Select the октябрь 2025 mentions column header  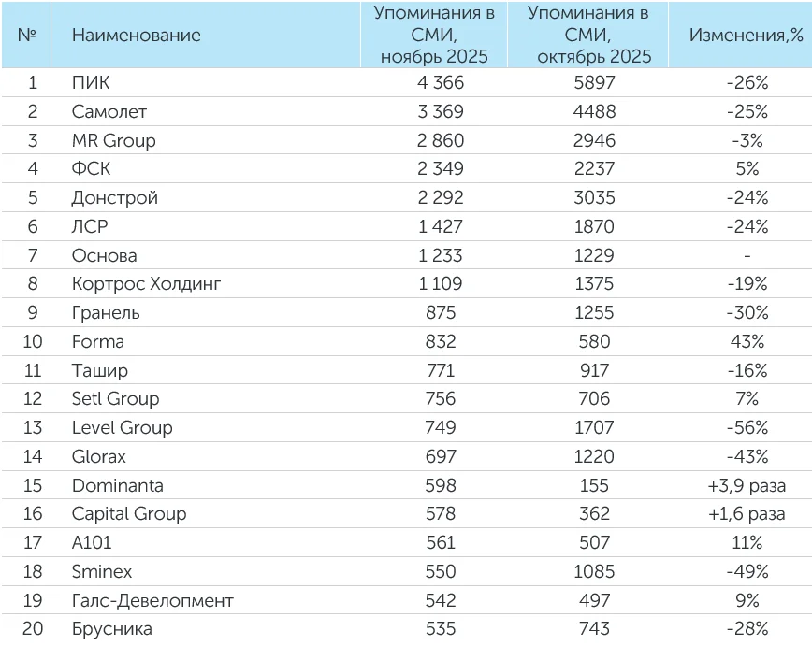[x=588, y=36]
